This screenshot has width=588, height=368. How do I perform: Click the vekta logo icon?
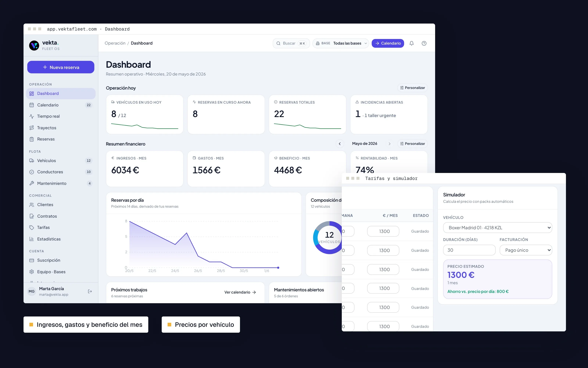[34, 45]
